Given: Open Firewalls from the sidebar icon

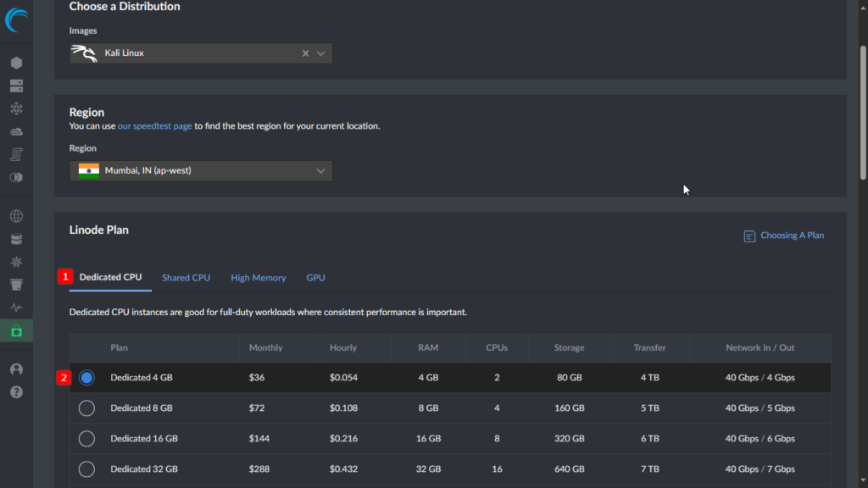Looking at the screenshot, I should click(x=17, y=131).
